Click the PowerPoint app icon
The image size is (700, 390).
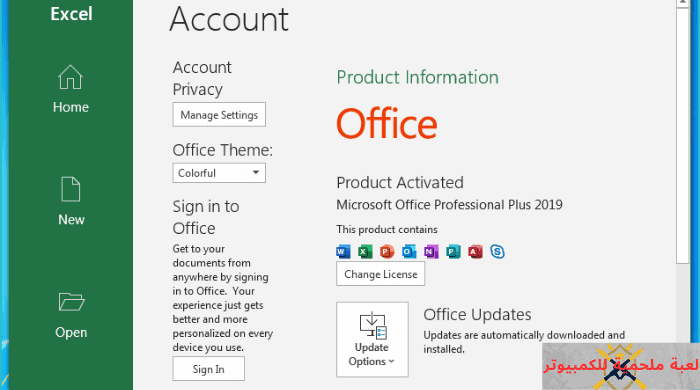tap(387, 252)
